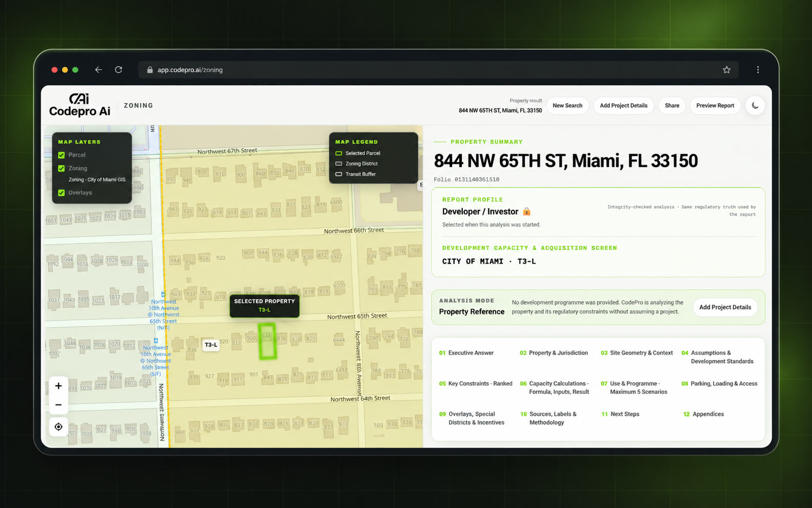Click Add Project Details in the header
812x508 pixels.
[x=624, y=105]
